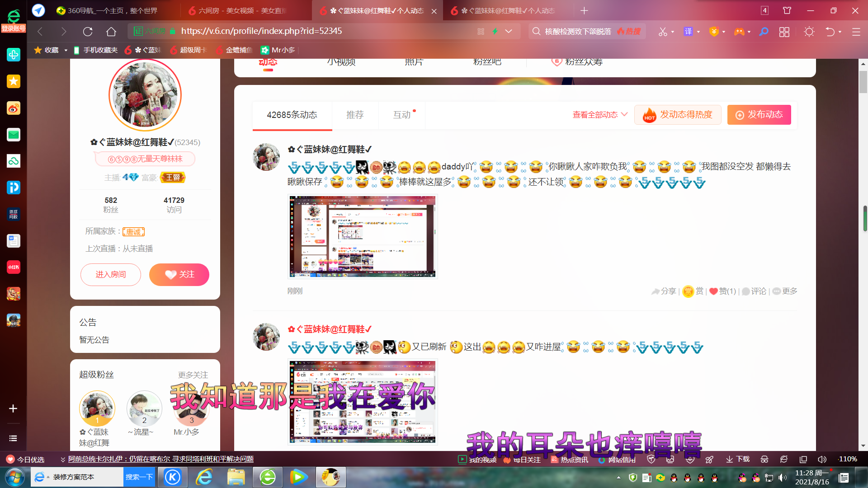This screenshot has height=488, width=868.
Task: Open the Word document icon in sidebar
Action: pos(14,241)
